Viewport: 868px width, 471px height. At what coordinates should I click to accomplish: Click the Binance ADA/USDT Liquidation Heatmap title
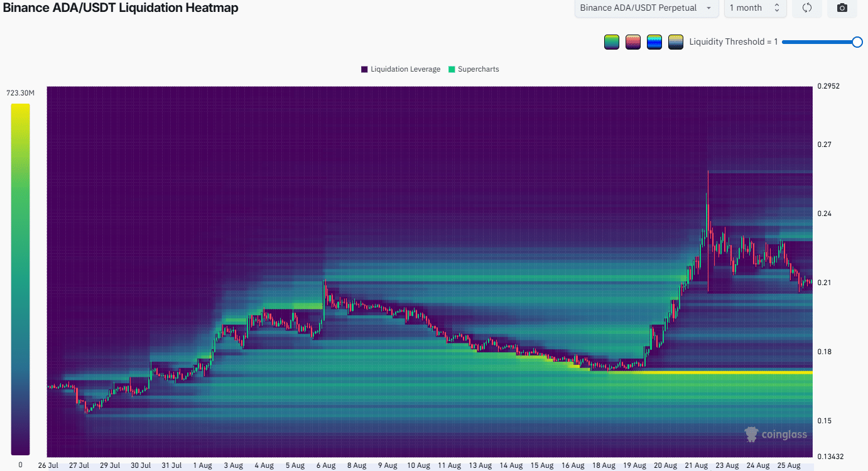click(x=121, y=8)
